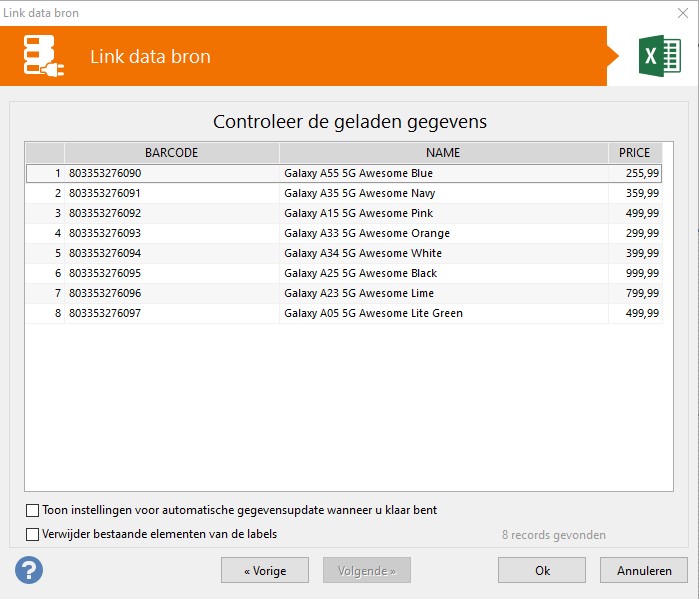Image resolution: width=699 pixels, height=599 pixels.
Task: Click the price 499,99 of Lite Green
Action: [x=635, y=314]
